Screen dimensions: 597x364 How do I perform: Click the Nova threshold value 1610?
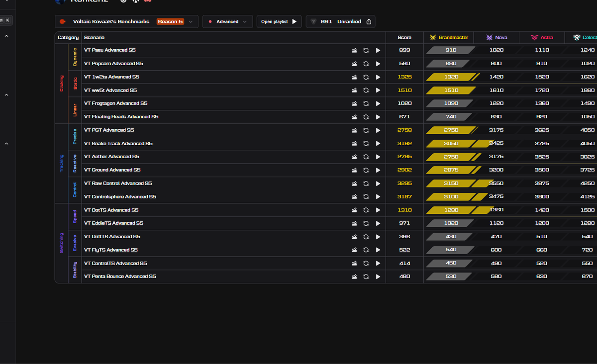[x=496, y=91]
